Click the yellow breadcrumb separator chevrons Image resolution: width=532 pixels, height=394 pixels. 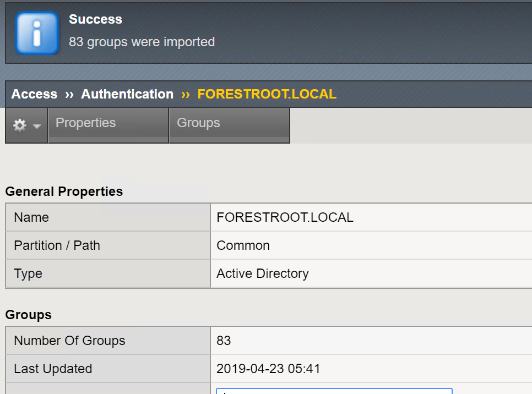click(x=185, y=95)
